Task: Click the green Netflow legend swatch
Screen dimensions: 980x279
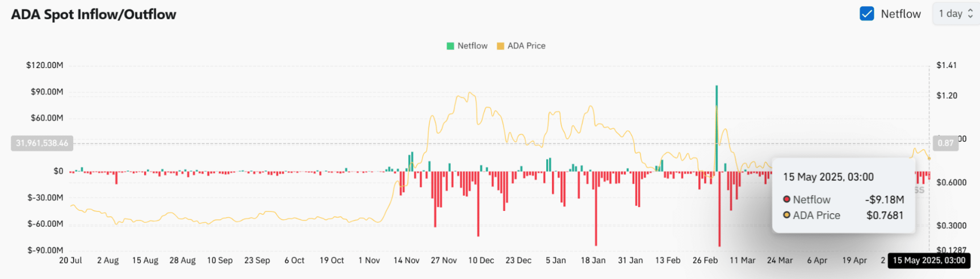Action: pyautogui.click(x=450, y=46)
